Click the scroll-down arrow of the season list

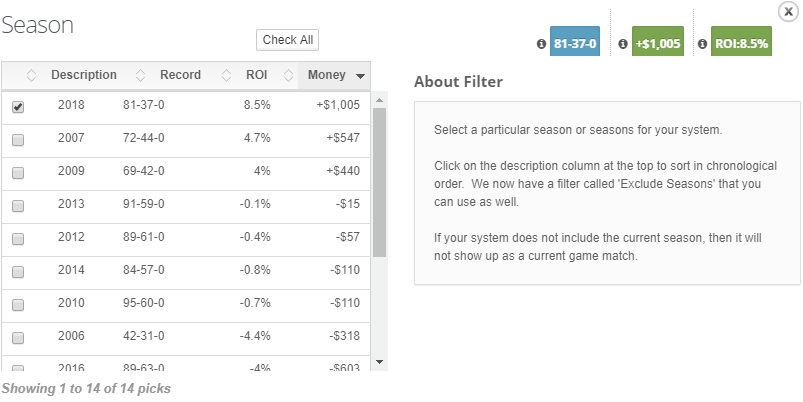379,362
